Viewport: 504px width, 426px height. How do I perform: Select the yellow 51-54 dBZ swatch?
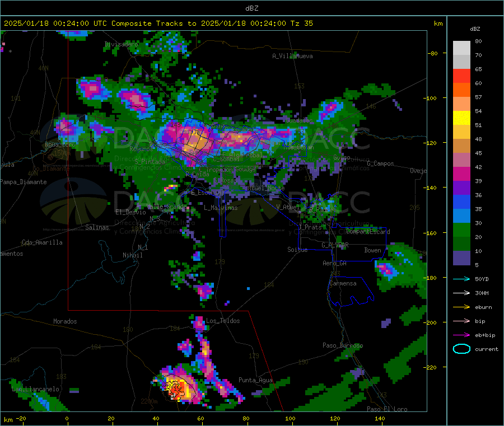point(461,118)
